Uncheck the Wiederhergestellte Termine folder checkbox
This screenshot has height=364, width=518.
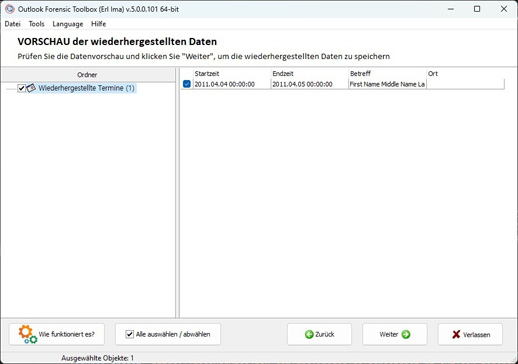(x=21, y=88)
